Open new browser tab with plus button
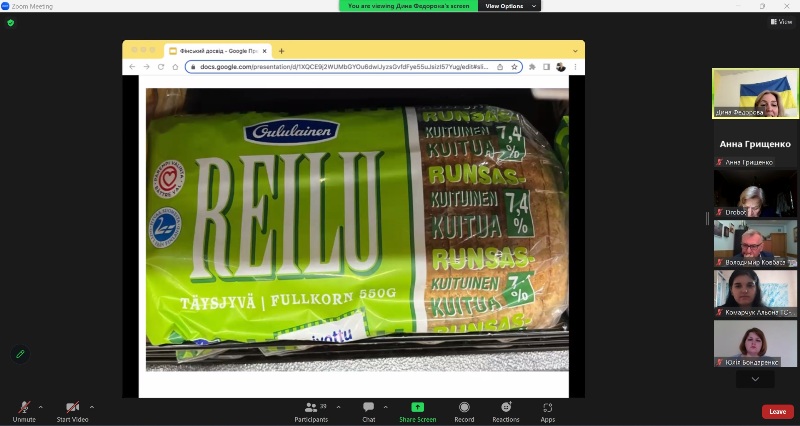Viewport: 800px width, 426px height. tap(282, 50)
